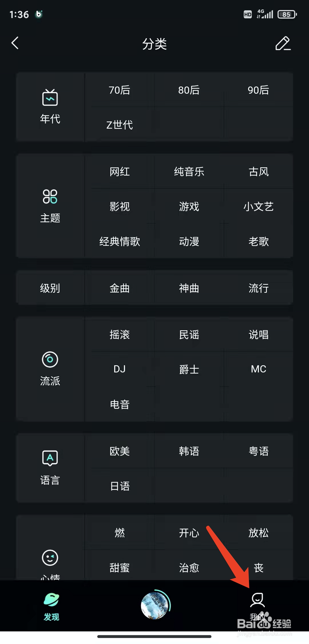This screenshot has height=644, width=309.
Task: Choose the Z世代 category
Action: tap(120, 125)
